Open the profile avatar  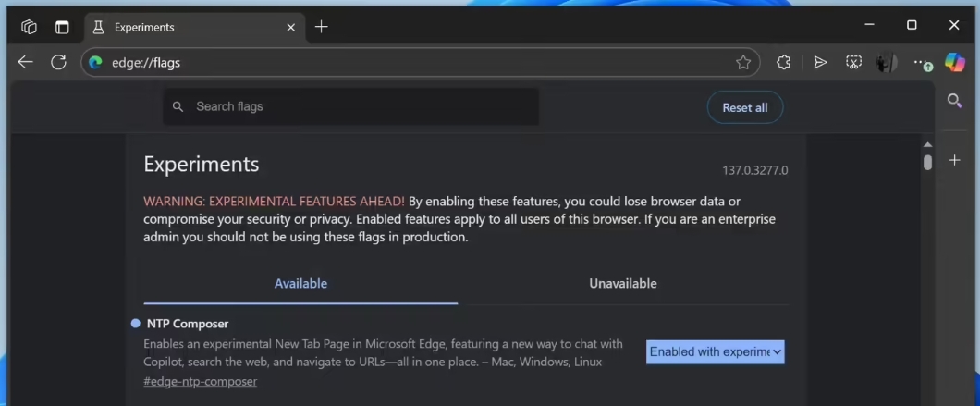coord(887,63)
